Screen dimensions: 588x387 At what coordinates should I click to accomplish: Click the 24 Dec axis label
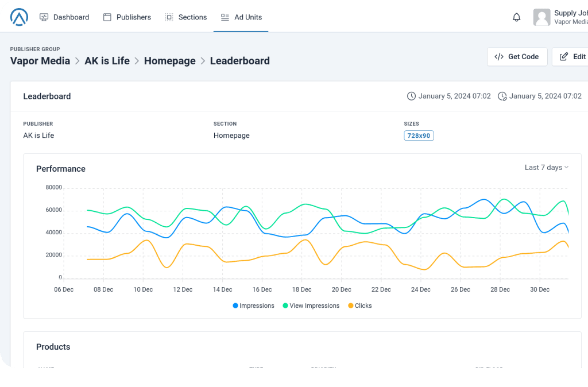(421, 289)
